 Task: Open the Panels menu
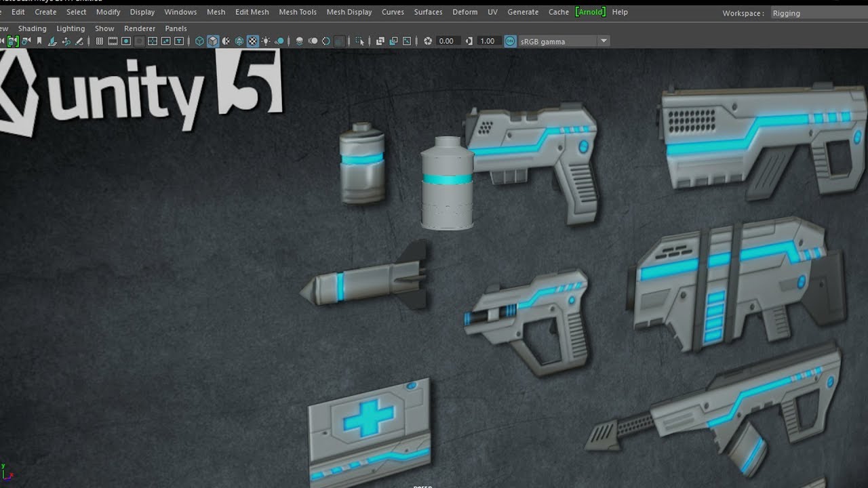[176, 28]
